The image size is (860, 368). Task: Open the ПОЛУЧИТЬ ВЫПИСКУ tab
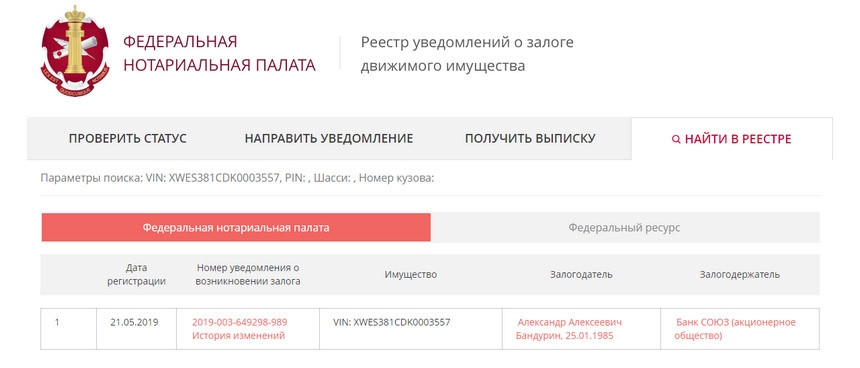[x=530, y=139]
